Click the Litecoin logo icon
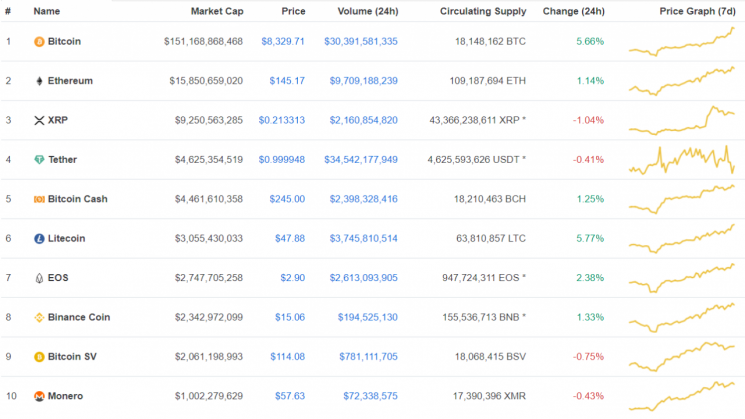 click(39, 239)
